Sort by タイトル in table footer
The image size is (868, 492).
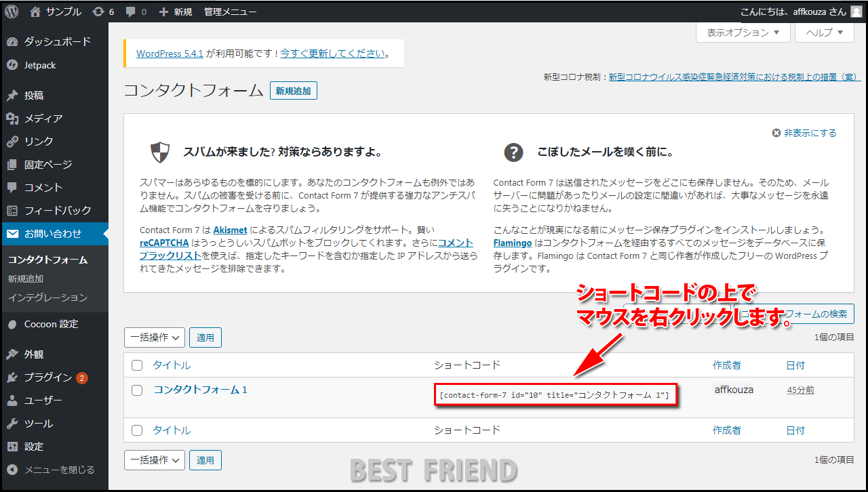(x=172, y=430)
